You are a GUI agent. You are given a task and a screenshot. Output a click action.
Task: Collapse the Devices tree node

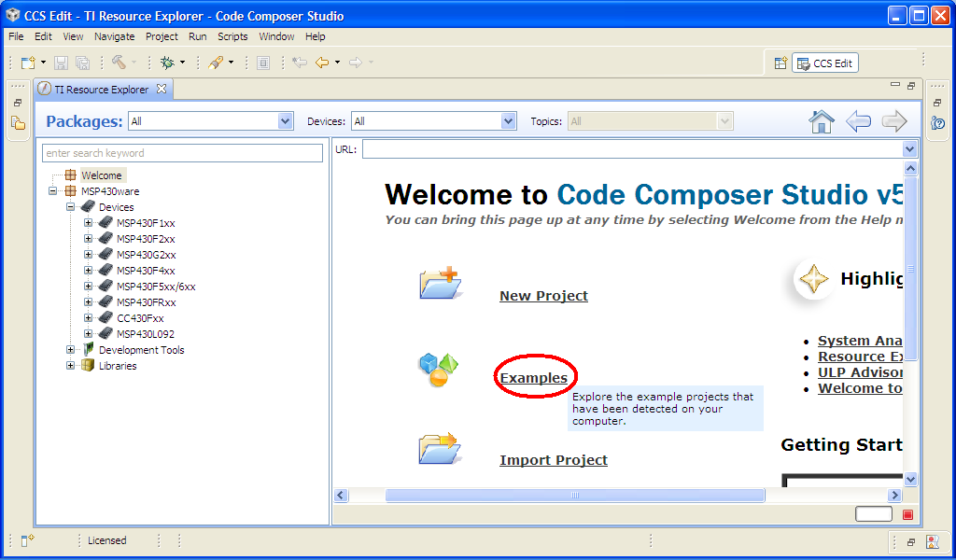pyautogui.click(x=71, y=207)
